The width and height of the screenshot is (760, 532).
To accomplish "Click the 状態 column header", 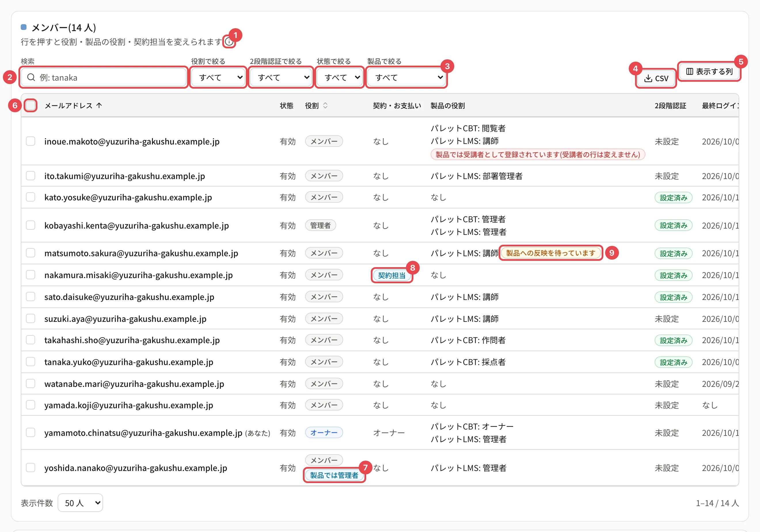I will coord(286,106).
